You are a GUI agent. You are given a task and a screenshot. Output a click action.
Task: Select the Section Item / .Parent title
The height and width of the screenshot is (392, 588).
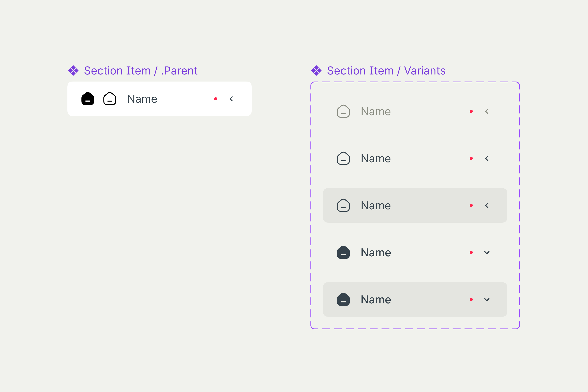141,71
